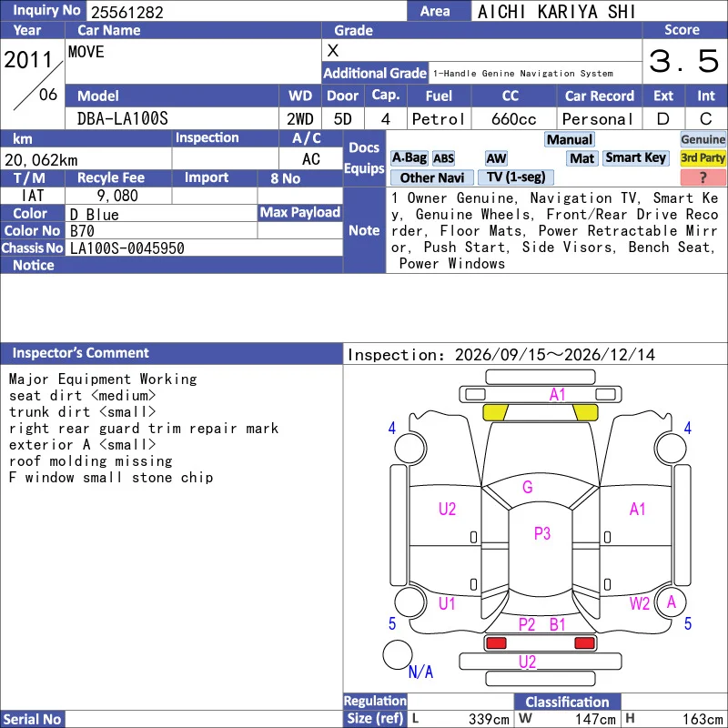Click the ABS equipment badge
Screen dimensions: 728x728
tap(443, 158)
